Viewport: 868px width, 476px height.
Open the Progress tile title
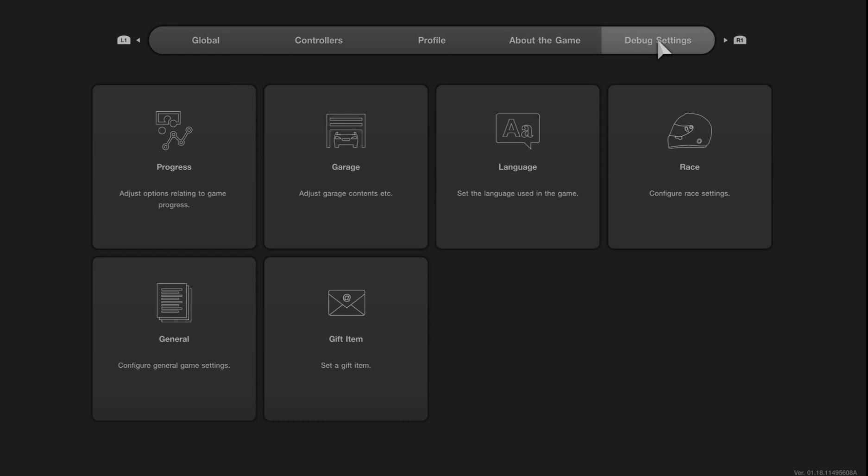tap(174, 167)
